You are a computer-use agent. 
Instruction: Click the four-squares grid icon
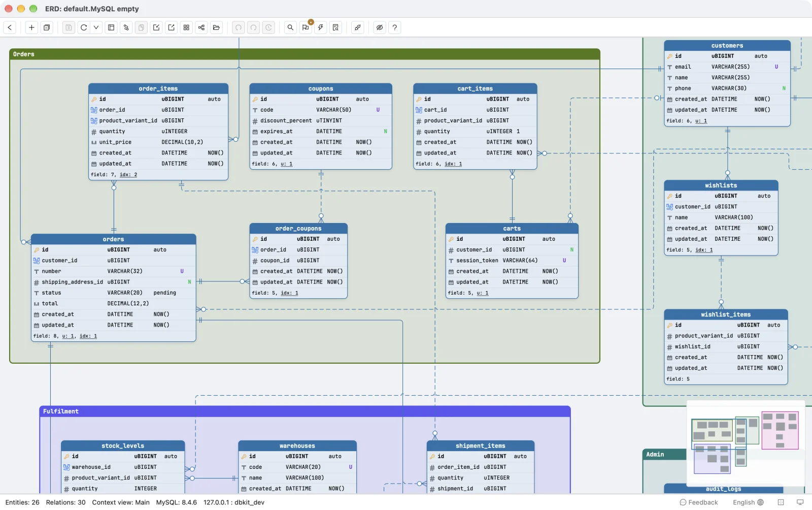pyautogui.click(x=186, y=27)
